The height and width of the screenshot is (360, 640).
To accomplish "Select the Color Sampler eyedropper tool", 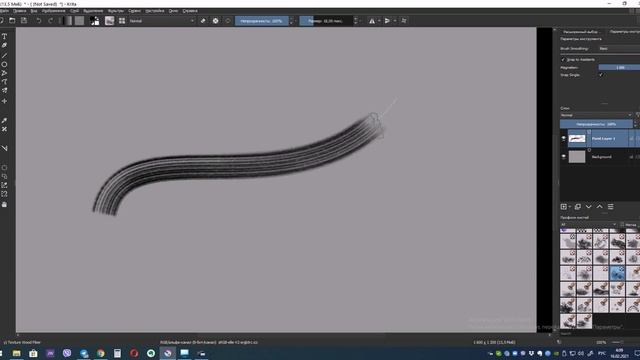I will pyautogui.click(x=4, y=120).
